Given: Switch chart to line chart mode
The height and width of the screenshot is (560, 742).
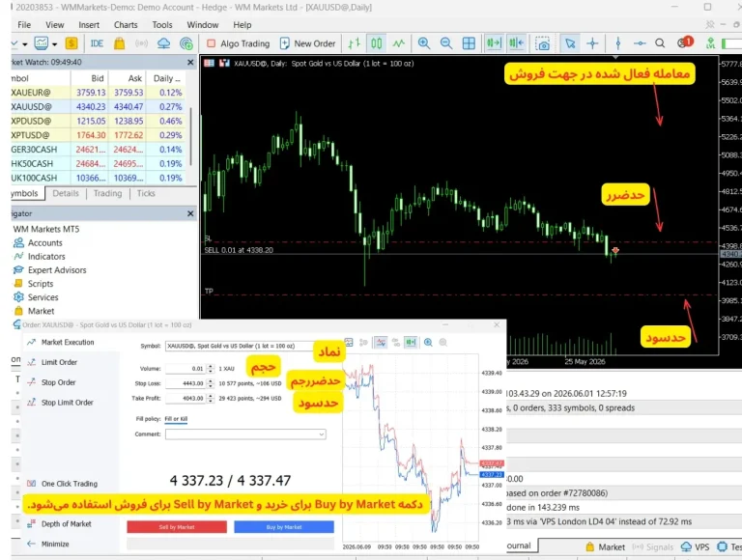Looking at the screenshot, I should 398,43.
